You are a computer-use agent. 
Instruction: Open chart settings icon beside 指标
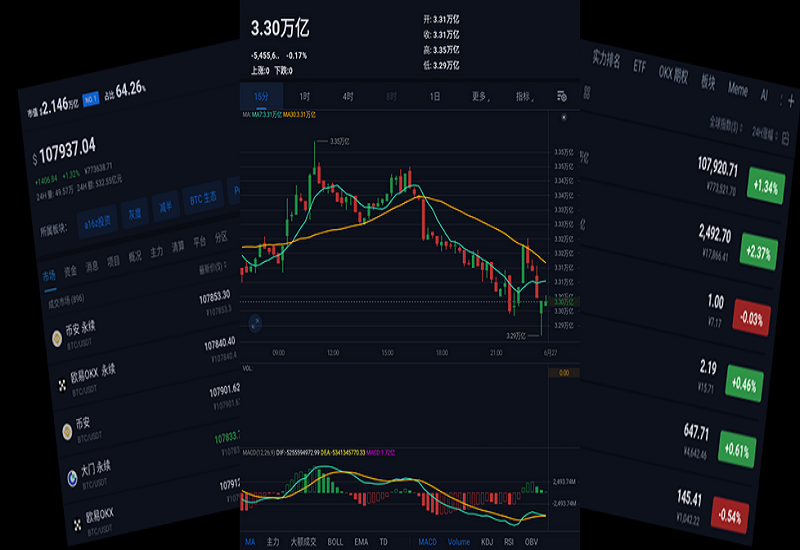[561, 97]
